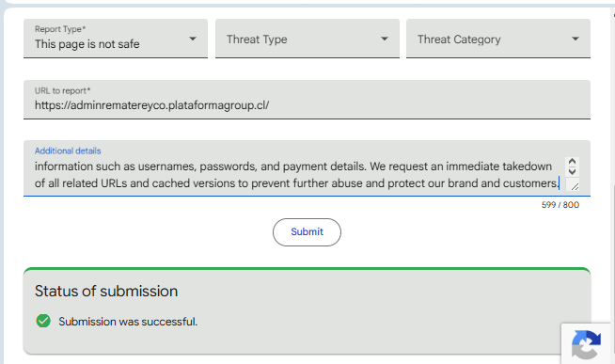Click the Status of submission heading
615x364 pixels.
[106, 291]
